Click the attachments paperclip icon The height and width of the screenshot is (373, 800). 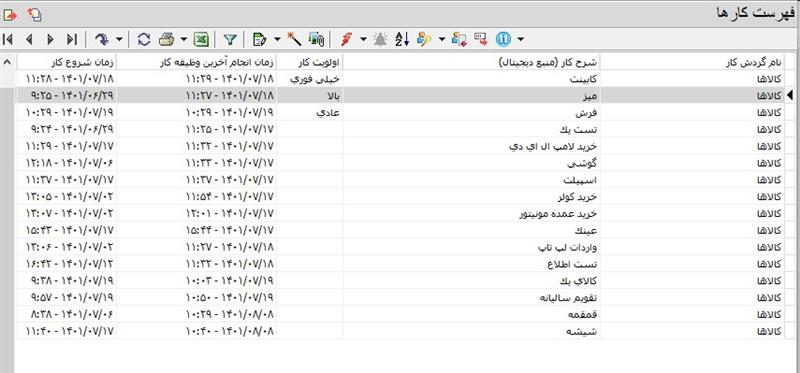tap(317, 39)
